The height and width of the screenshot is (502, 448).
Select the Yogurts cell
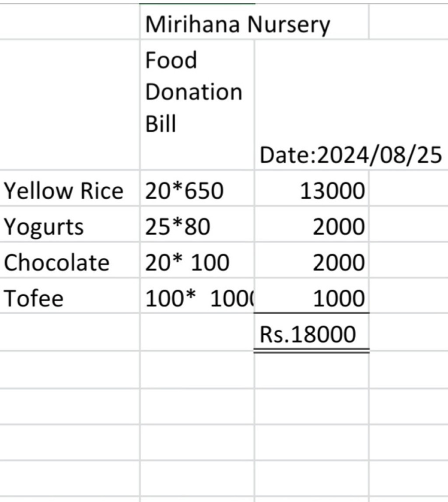[70, 224]
